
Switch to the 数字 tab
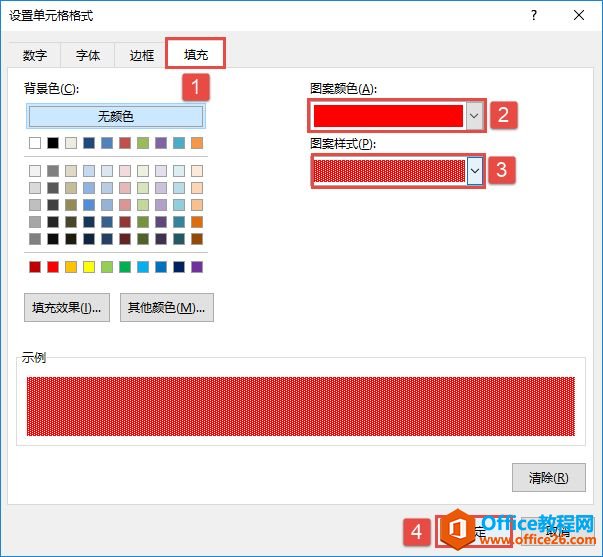tap(35, 55)
